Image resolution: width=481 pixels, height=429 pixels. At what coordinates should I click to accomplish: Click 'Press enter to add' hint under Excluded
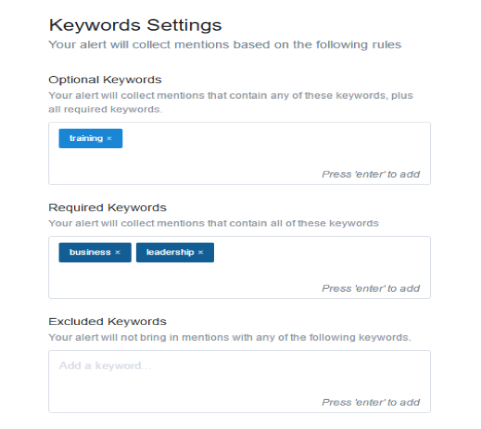coord(371,402)
